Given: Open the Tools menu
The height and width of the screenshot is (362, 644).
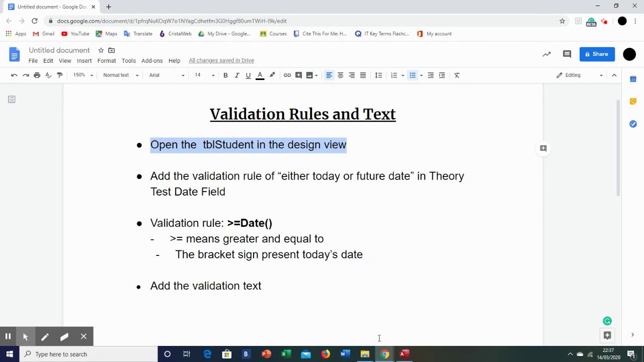Looking at the screenshot, I should [129, 61].
